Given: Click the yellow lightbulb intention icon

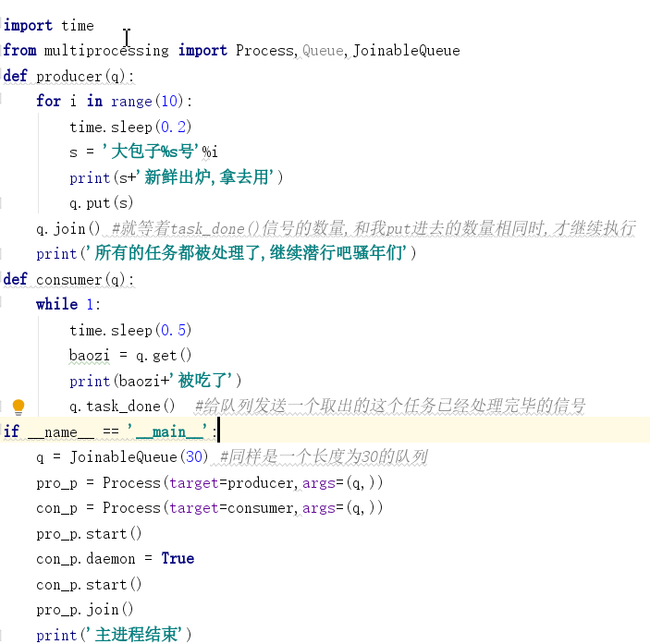Looking at the screenshot, I should click(18, 407).
